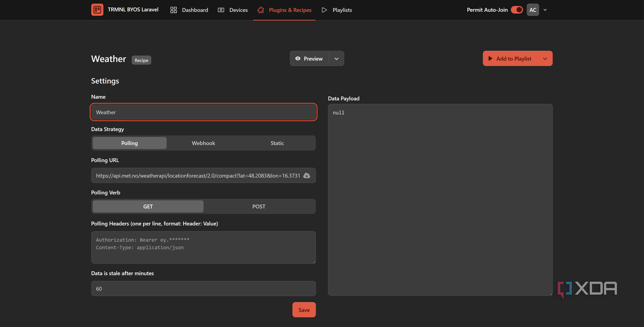Click the Playlists play icon

tap(324, 10)
